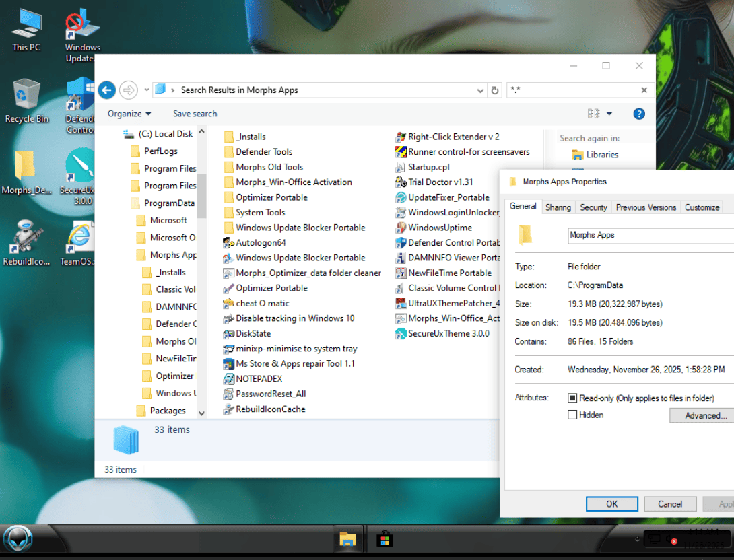Screen dimensions: 734x560
Task: Click the refresh button beside address bar
Action: (x=496, y=90)
